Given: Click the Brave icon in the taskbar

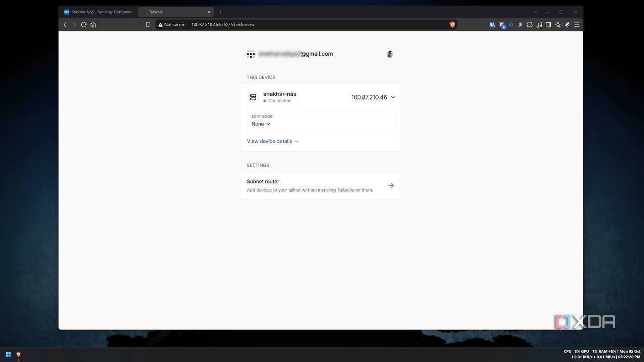Looking at the screenshot, I should pyautogui.click(x=19, y=355).
